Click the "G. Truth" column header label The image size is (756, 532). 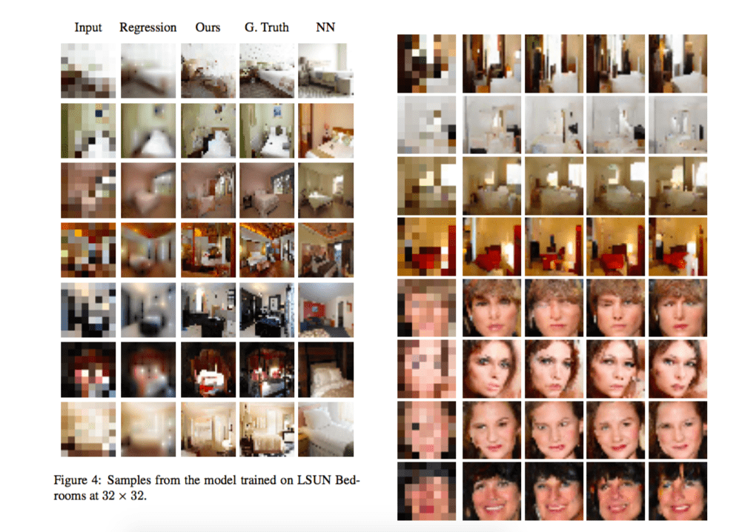[265, 27]
